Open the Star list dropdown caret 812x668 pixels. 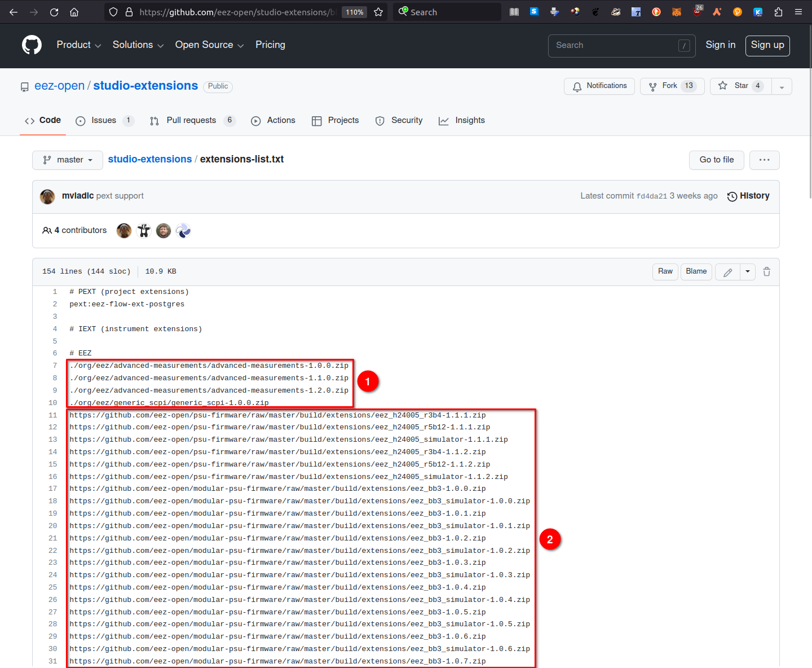click(782, 87)
